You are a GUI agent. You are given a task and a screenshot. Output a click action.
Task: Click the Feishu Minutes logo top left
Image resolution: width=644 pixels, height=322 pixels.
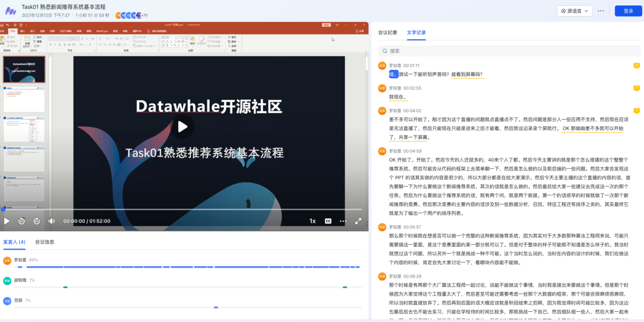[x=10, y=10]
